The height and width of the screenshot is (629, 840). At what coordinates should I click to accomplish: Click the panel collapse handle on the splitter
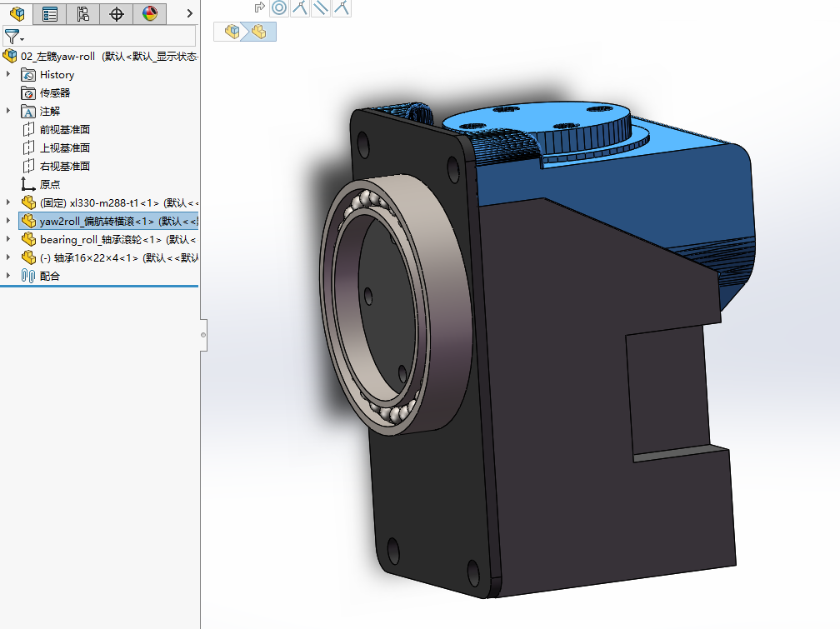tap(203, 335)
